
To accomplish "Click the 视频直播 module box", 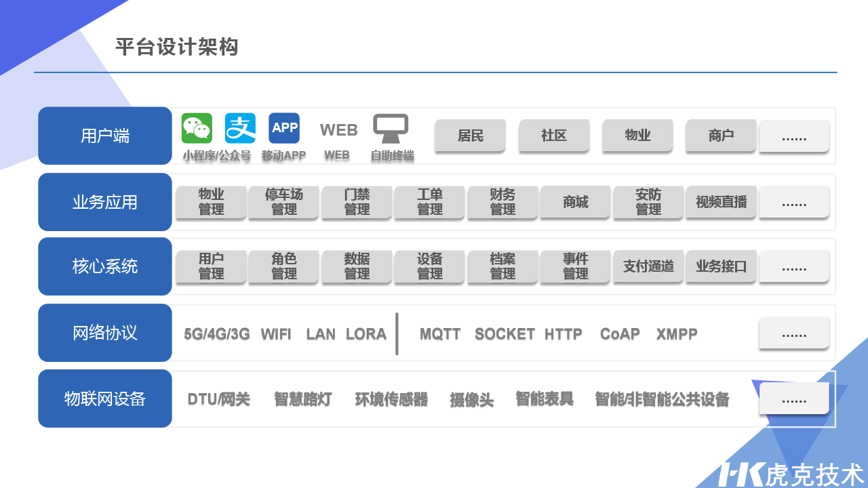I will point(721,202).
